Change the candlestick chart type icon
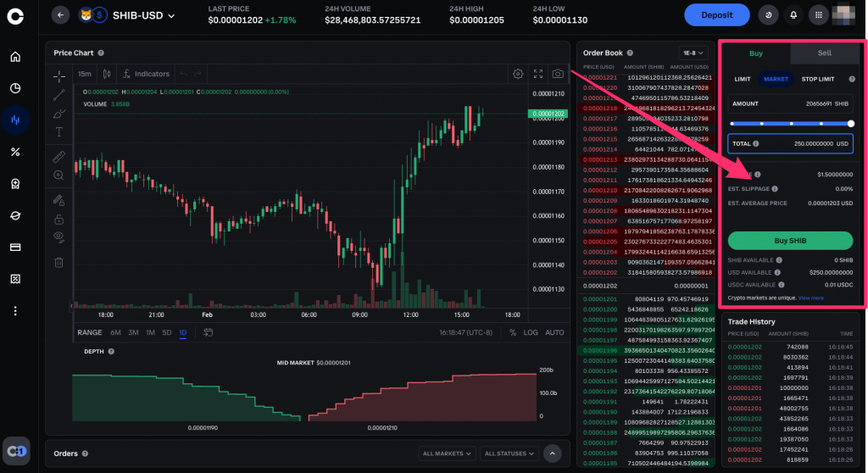The height and width of the screenshot is (473, 868). pos(107,74)
